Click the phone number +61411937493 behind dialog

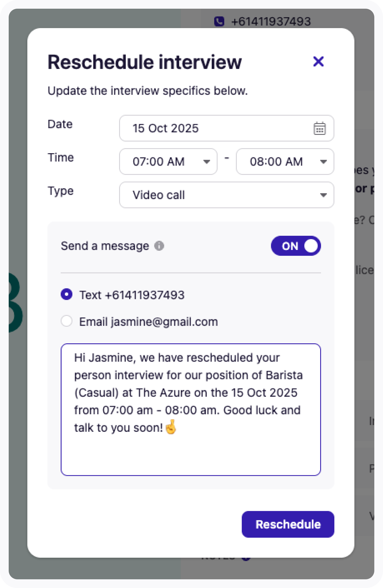271,22
